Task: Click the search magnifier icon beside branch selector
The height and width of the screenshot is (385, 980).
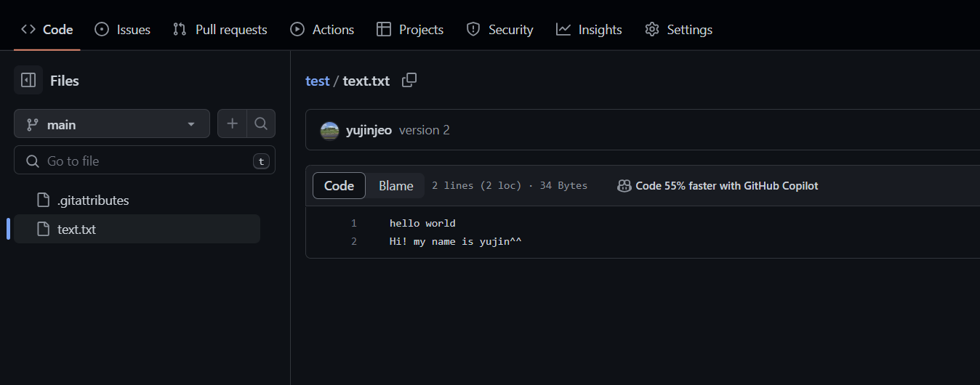Action: pyautogui.click(x=261, y=124)
